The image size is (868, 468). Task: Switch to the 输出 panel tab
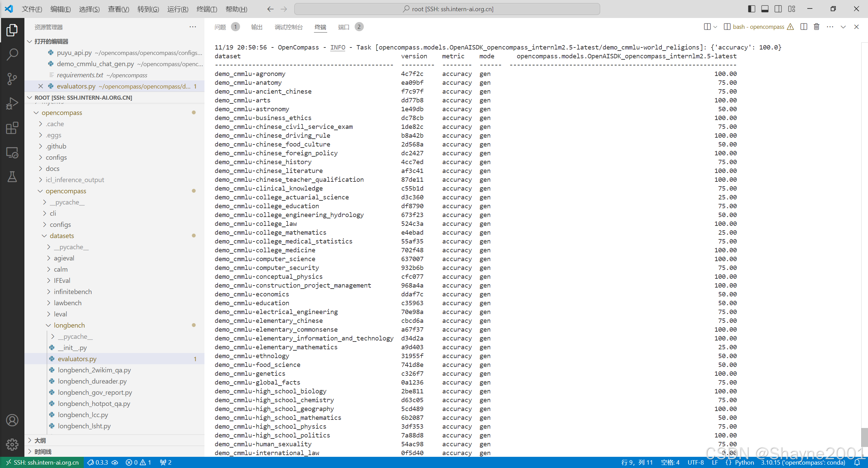(x=257, y=27)
